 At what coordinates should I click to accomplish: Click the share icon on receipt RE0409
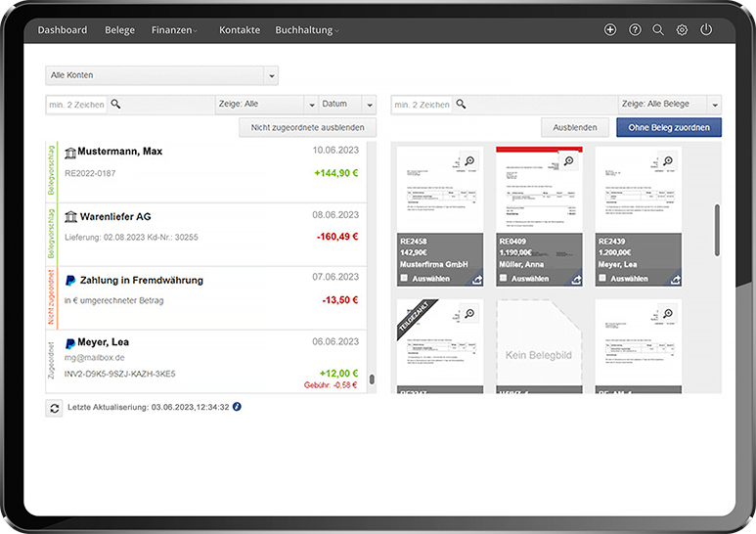pos(576,279)
